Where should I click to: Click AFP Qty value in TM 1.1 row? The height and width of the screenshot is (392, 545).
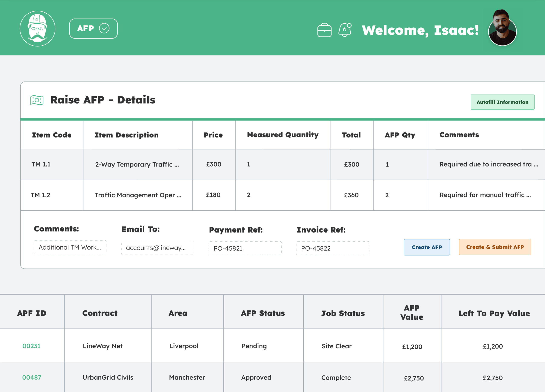pos(387,164)
